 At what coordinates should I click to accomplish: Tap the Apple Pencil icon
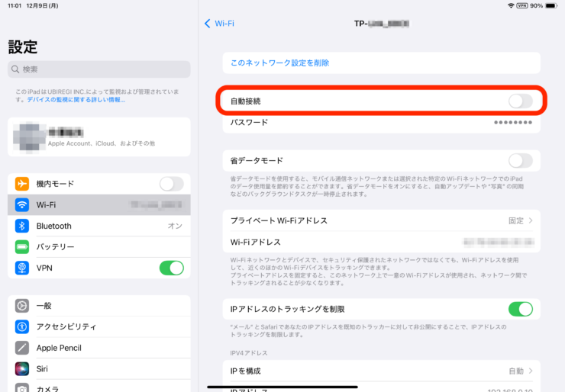click(x=22, y=348)
